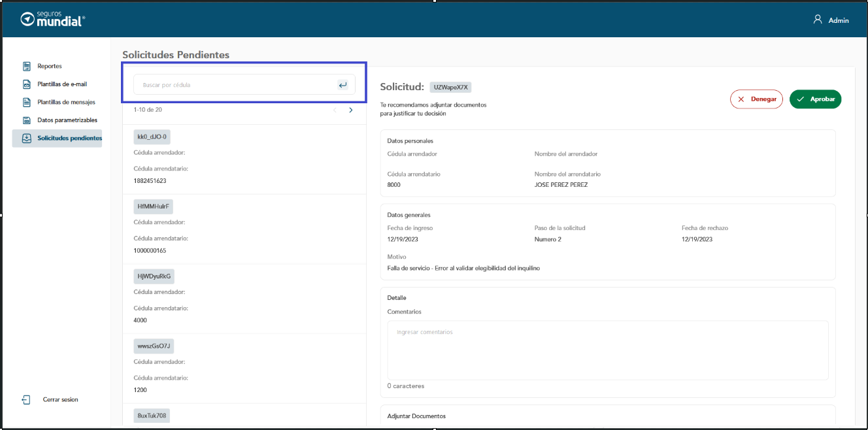Click the Plantillas de mensajes icon

(x=27, y=102)
